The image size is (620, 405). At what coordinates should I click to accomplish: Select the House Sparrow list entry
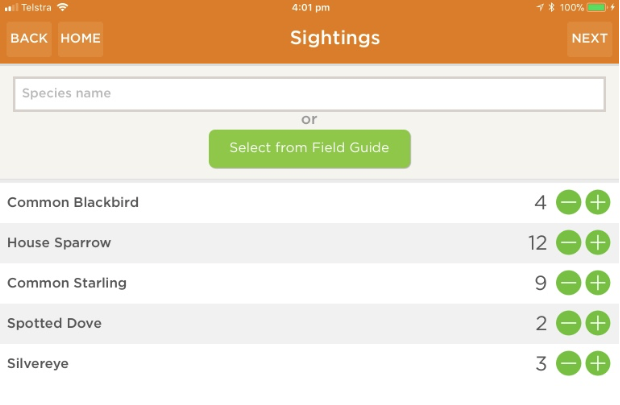tap(59, 243)
